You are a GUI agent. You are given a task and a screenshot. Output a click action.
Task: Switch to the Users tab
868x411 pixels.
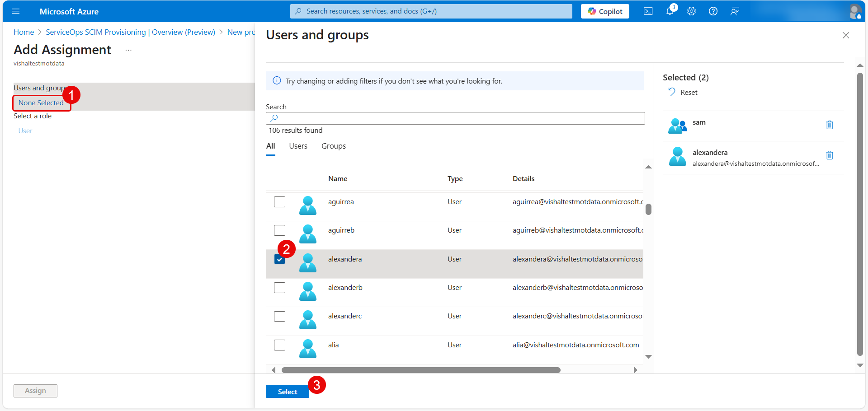(x=298, y=146)
